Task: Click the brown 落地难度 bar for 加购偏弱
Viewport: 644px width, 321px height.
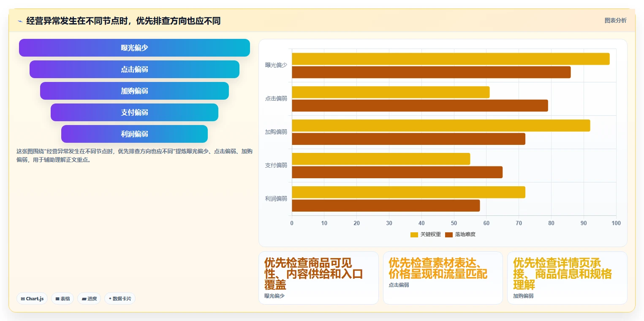Action: tap(408, 139)
